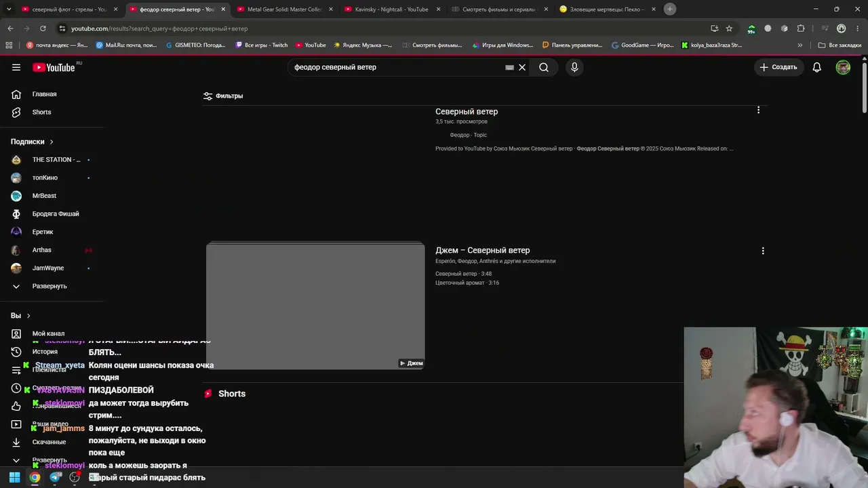Open the Джем mix thumbnail
This screenshot has height=488, width=868.
tap(315, 307)
